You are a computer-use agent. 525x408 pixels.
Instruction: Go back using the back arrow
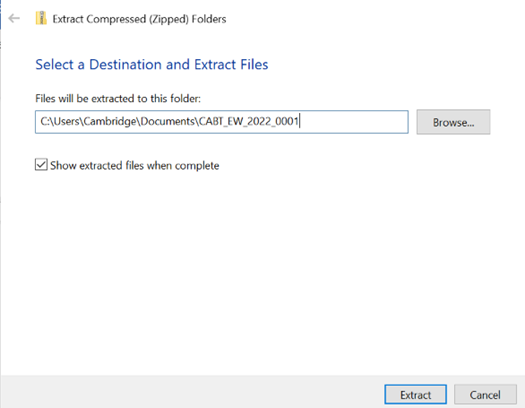[x=14, y=18]
